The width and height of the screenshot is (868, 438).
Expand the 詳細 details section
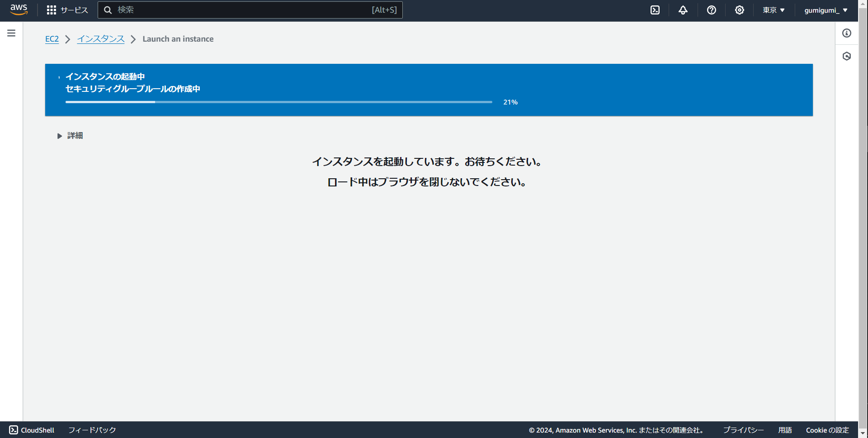click(74, 135)
